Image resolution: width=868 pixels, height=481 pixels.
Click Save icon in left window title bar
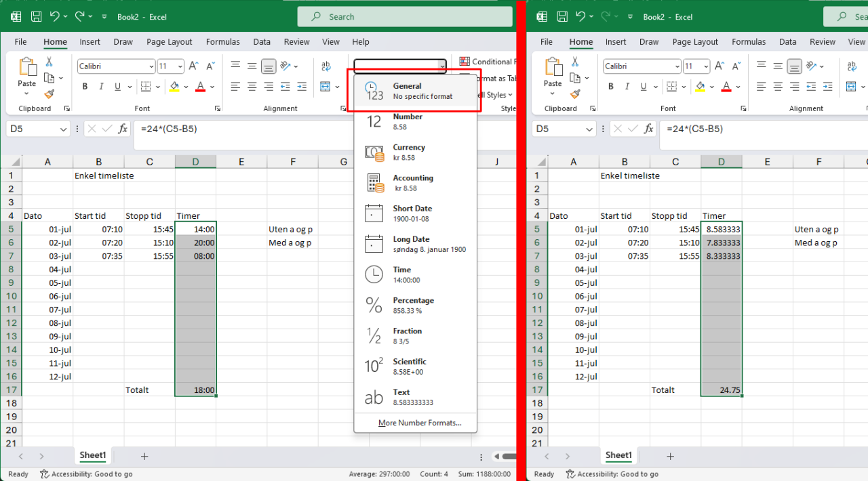[x=37, y=16]
